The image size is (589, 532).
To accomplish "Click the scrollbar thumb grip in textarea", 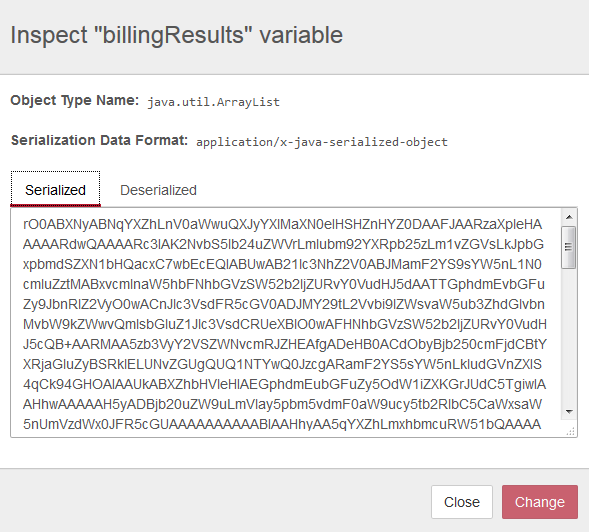I will point(569,247).
